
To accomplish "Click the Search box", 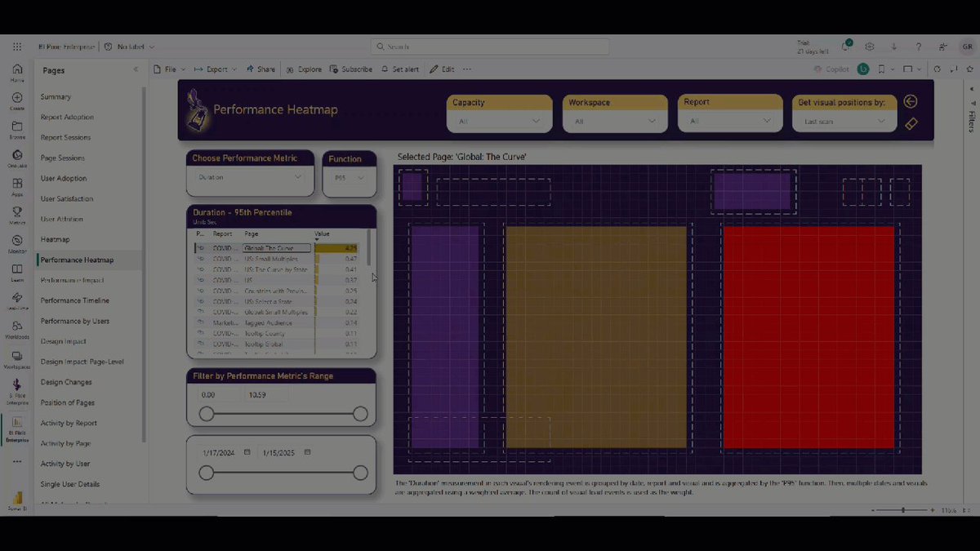I will pos(490,47).
